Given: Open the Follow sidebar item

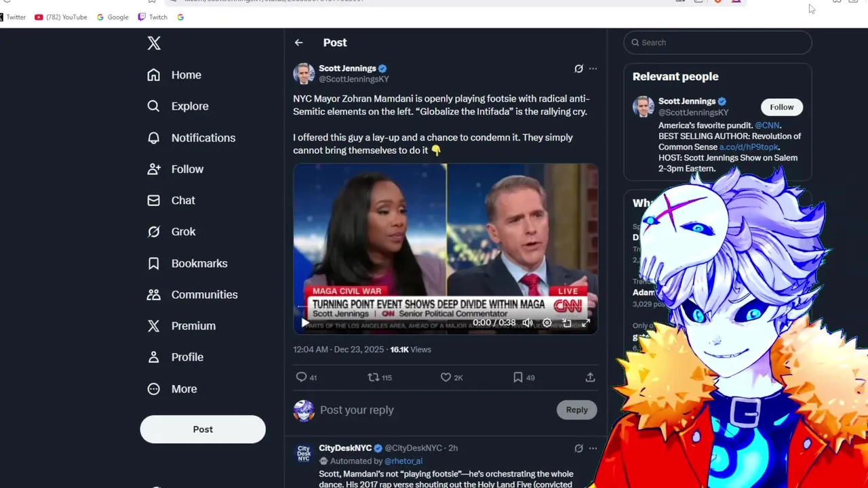Looking at the screenshot, I should (x=175, y=169).
